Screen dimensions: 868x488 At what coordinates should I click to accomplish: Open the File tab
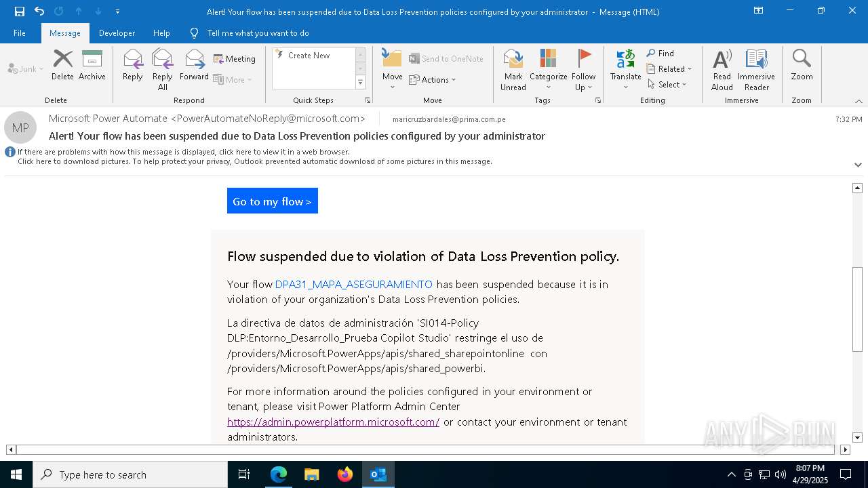pos(20,33)
